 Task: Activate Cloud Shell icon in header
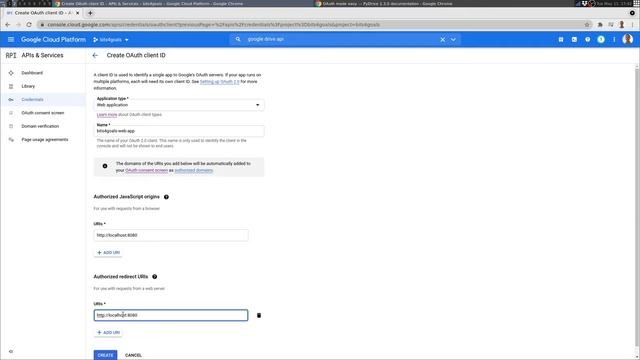574,40
